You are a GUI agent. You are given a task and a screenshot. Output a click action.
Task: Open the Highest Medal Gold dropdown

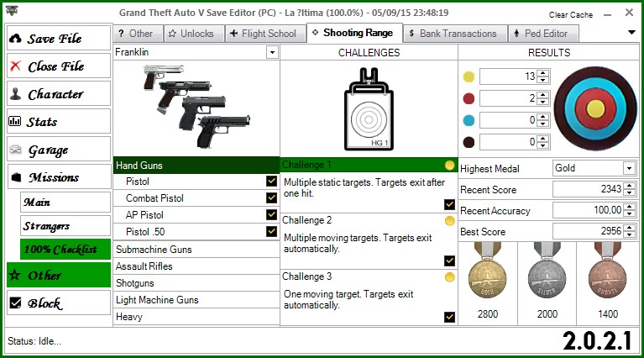coord(629,168)
